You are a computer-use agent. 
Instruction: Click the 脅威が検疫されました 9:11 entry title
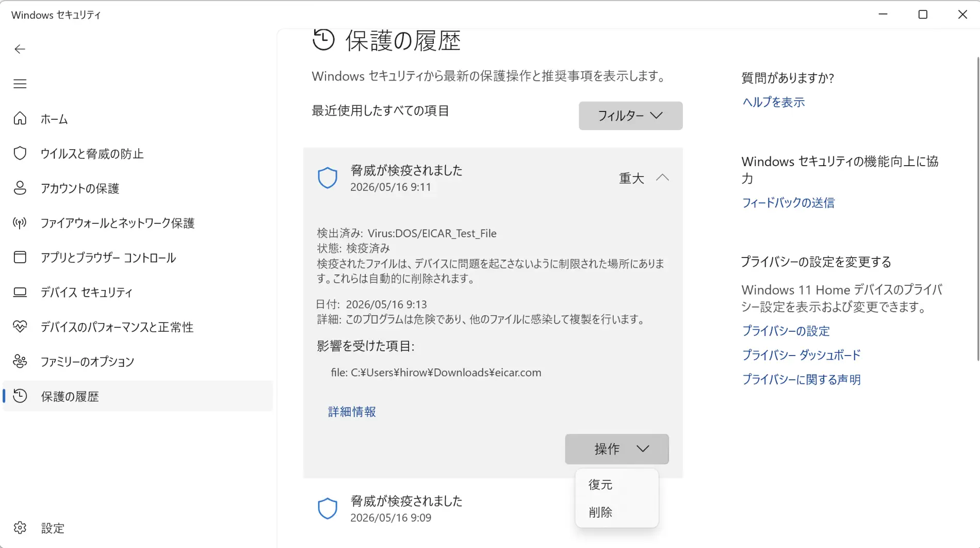406,170
